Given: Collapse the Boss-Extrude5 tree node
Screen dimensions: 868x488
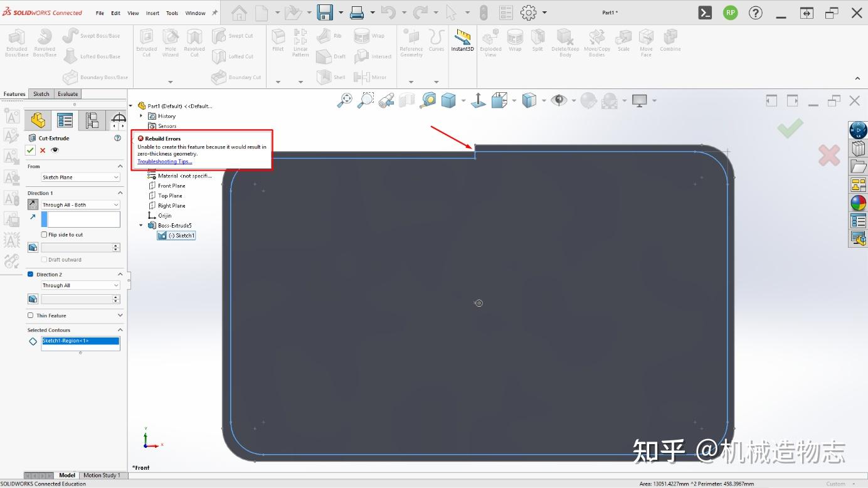Looking at the screenshot, I should (x=140, y=225).
